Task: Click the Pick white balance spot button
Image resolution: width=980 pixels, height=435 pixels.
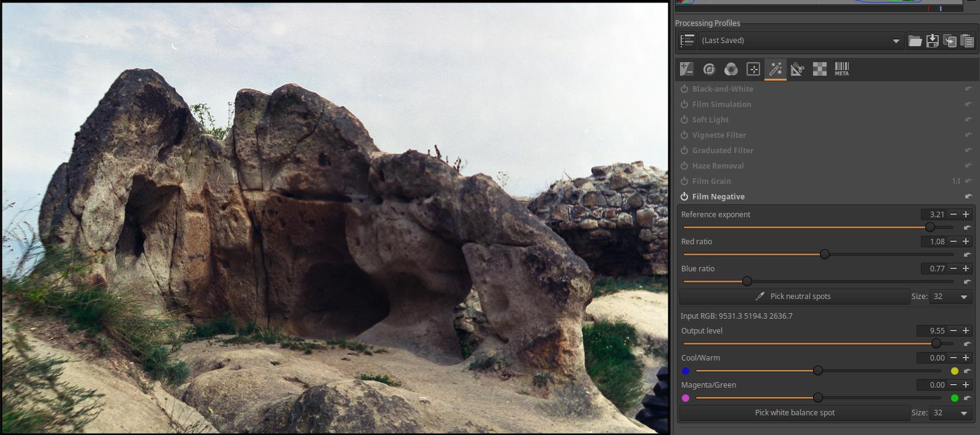Action: 794,413
